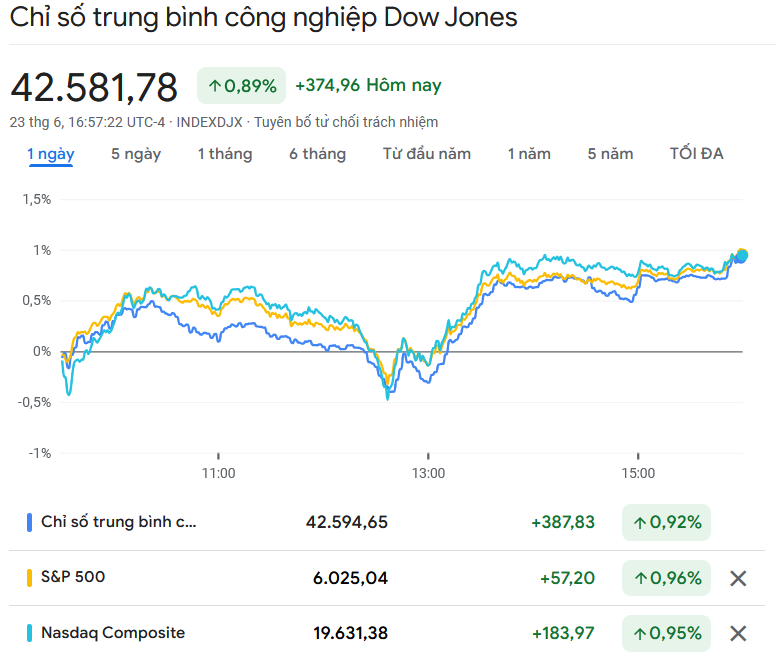This screenshot has width=776, height=659.
Task: Click the blue Dow Jones legend color marker
Action: point(30,522)
